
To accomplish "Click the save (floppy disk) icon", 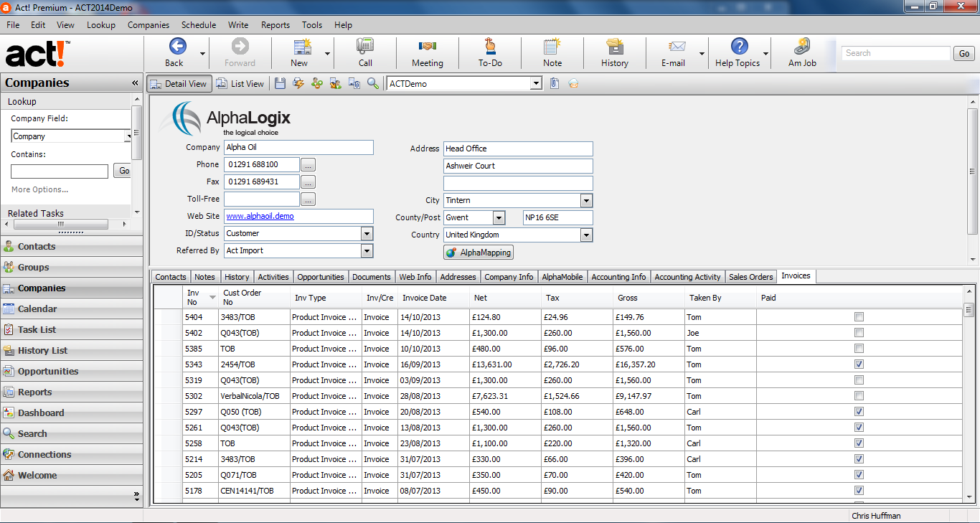I will (280, 84).
